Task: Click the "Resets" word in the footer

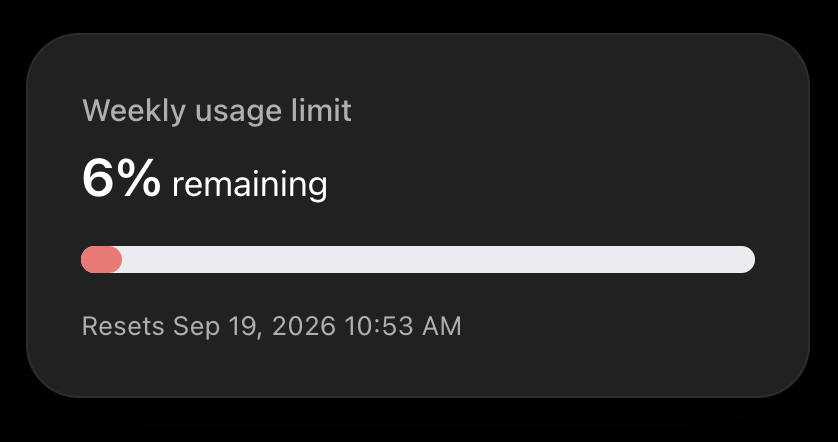Action: (123, 326)
